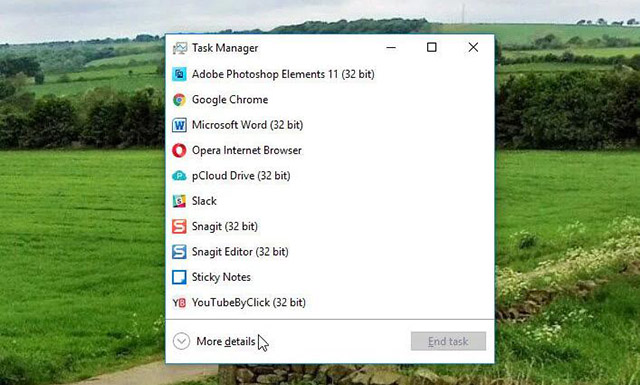The height and width of the screenshot is (385, 640).
Task: Select the "Opera Internet Browser" text
Action: coord(247,150)
